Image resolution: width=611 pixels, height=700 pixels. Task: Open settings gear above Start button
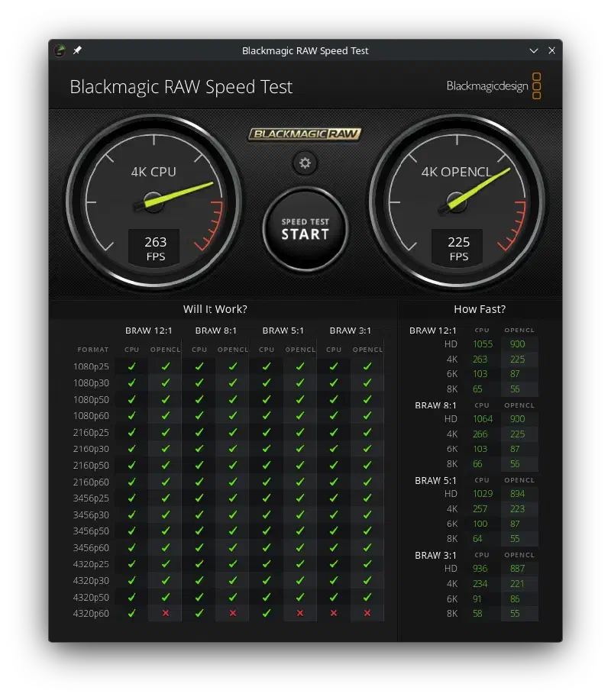(305, 163)
